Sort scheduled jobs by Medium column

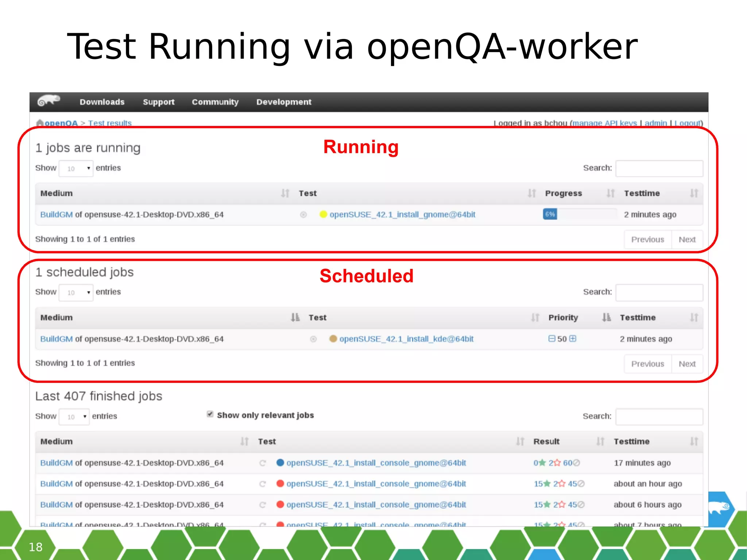coord(295,318)
